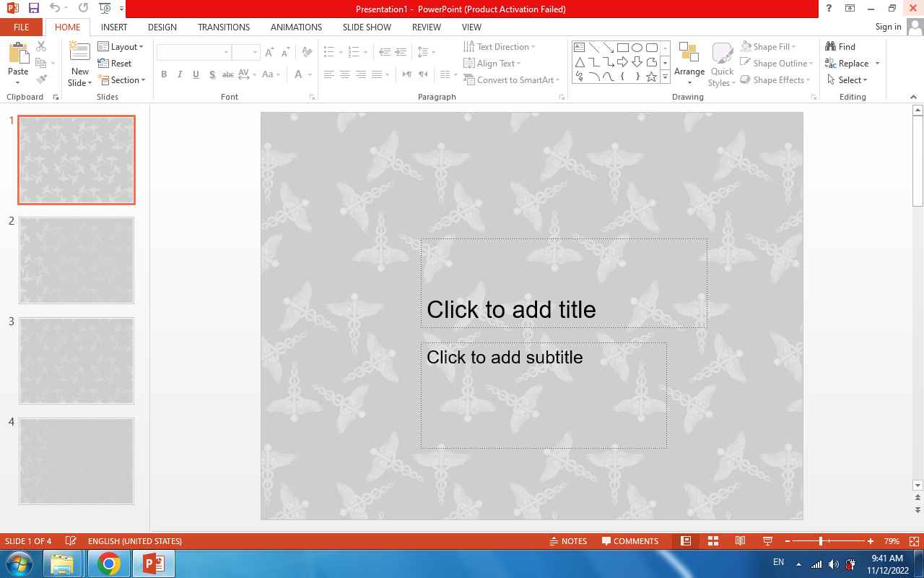Toggle Normal view button in status bar

(686, 541)
